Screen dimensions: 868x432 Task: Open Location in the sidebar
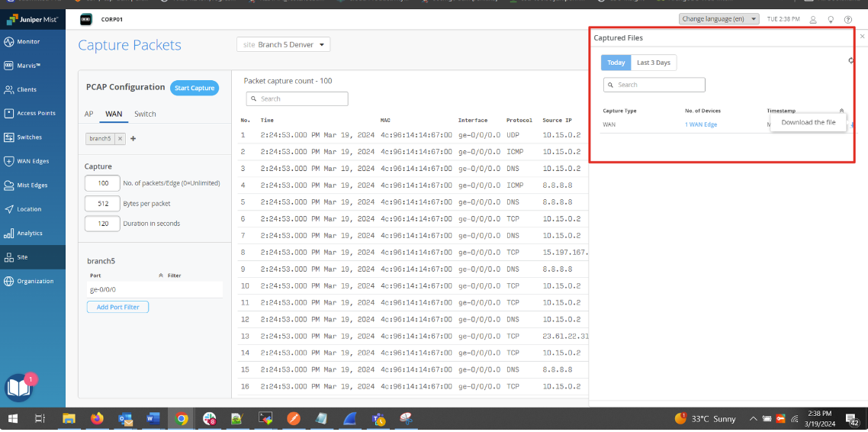click(33, 209)
